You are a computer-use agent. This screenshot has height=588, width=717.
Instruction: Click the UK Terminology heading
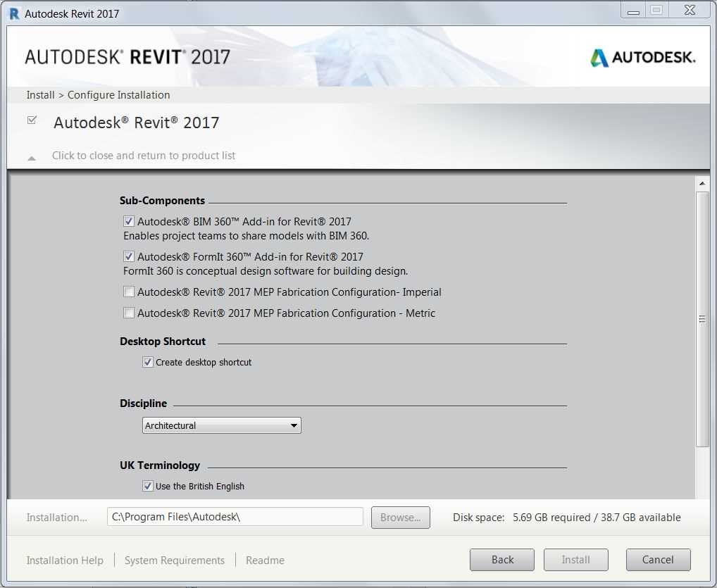click(160, 465)
